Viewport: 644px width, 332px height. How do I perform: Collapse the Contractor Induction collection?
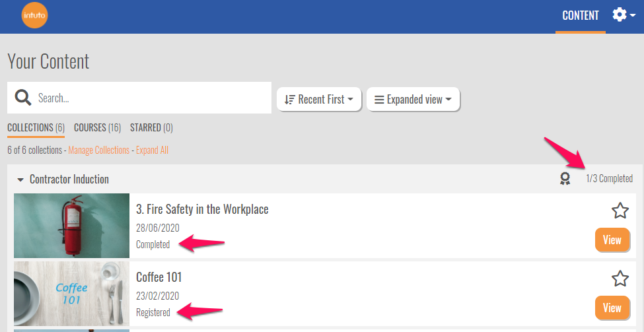[x=20, y=180]
